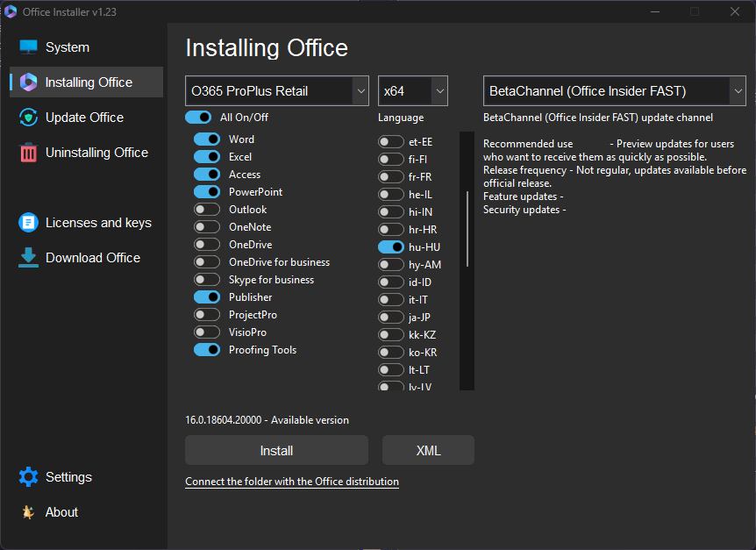The height and width of the screenshot is (550, 756).
Task: Enable the ja-JP language toggle
Action: point(391,318)
